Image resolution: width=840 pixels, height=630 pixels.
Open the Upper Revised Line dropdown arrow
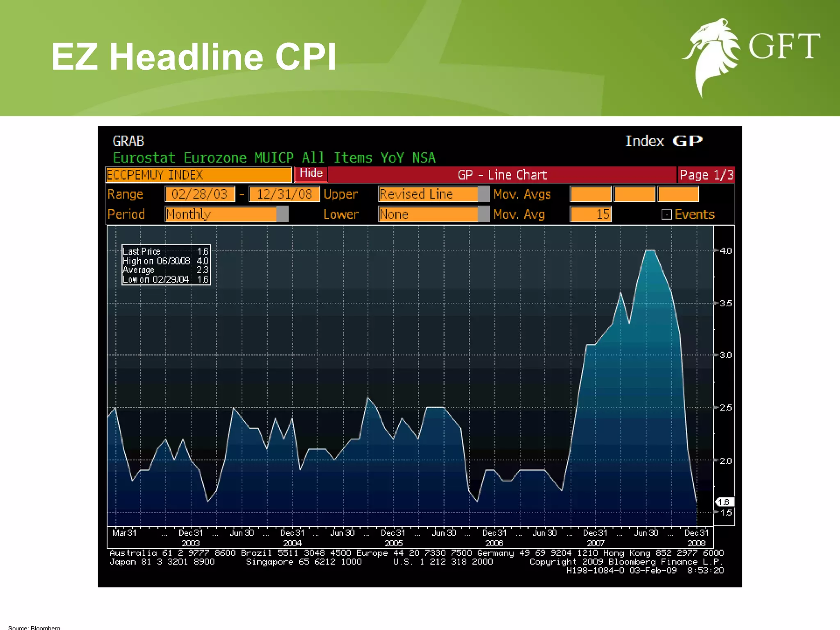(x=484, y=194)
